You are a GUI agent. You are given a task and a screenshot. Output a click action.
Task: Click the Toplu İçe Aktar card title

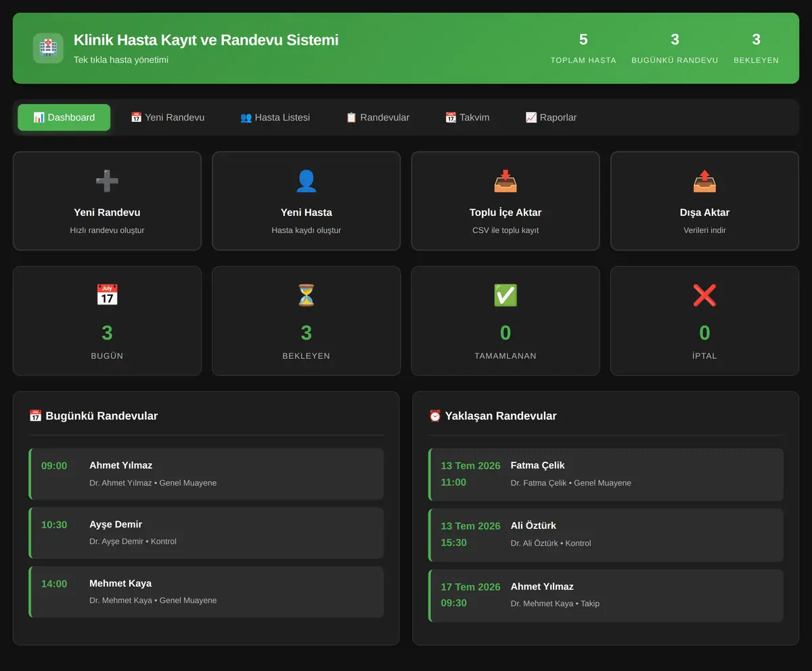pyautogui.click(x=505, y=213)
